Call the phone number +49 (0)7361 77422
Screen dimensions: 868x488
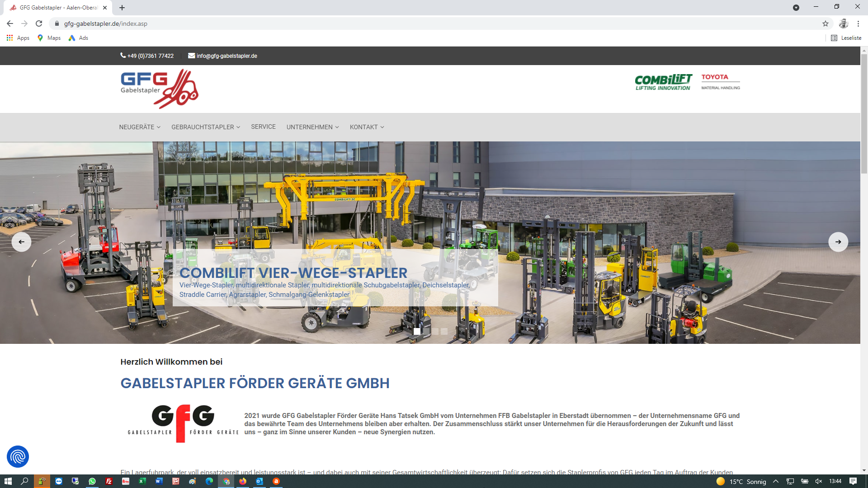point(147,56)
